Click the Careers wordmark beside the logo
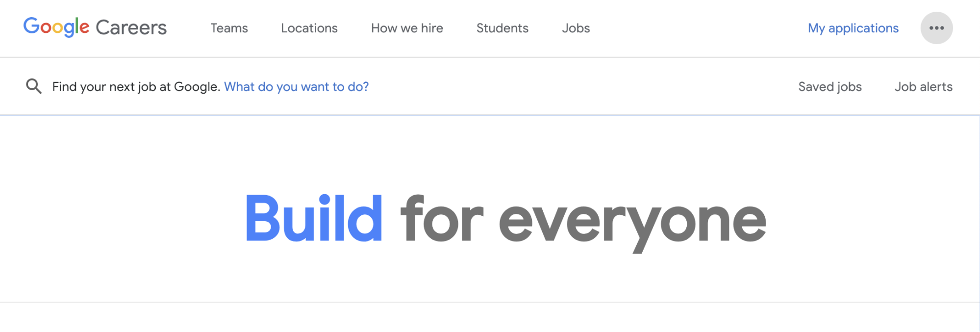 click(x=131, y=28)
